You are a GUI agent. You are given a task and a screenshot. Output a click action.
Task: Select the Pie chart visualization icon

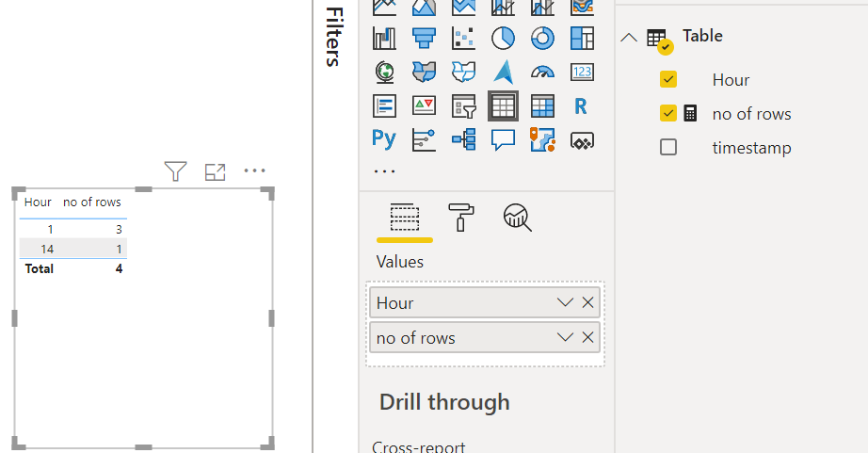point(503,39)
